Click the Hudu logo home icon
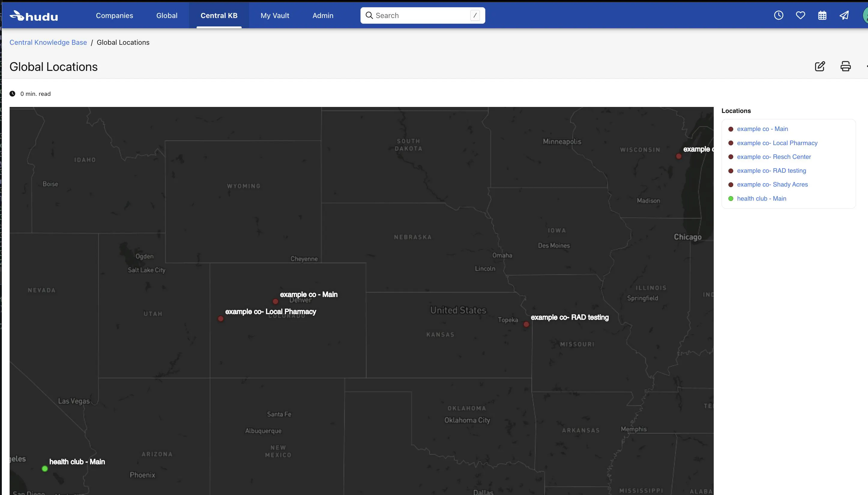Screen dimensions: 868x495 33,16
